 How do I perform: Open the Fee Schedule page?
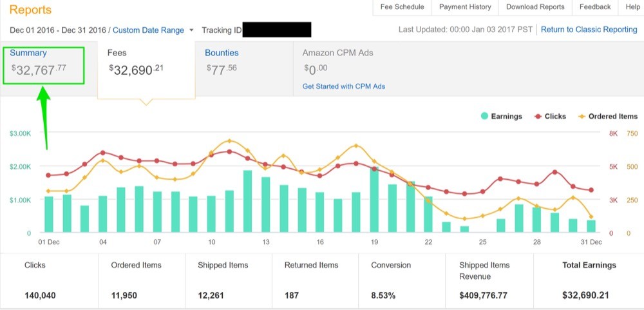[402, 7]
